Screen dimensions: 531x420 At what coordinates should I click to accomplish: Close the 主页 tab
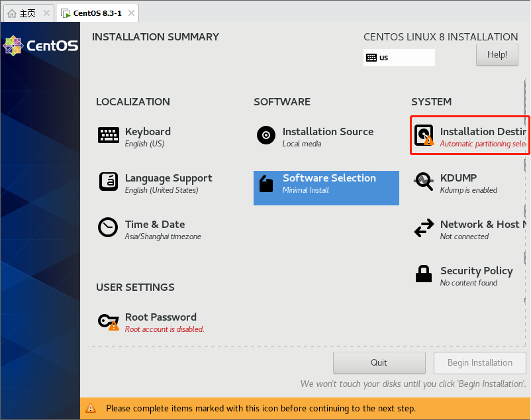click(x=46, y=13)
